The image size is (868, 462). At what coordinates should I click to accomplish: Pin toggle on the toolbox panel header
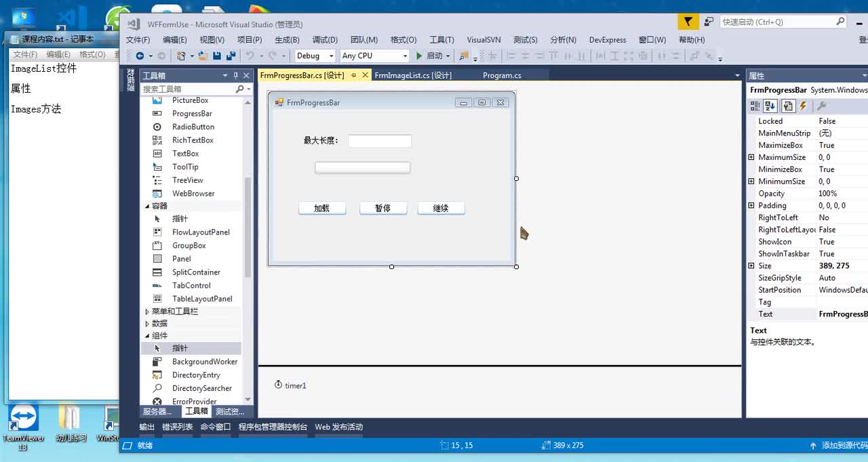point(236,75)
